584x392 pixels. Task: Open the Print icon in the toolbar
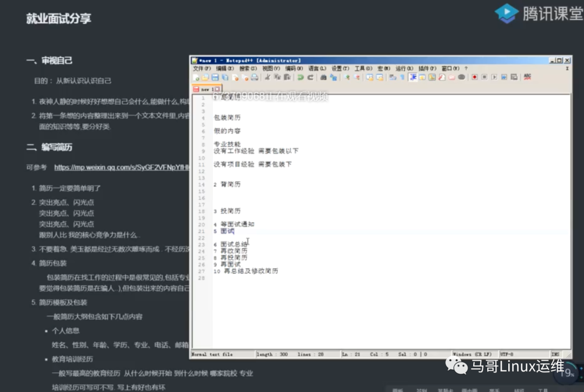256,77
